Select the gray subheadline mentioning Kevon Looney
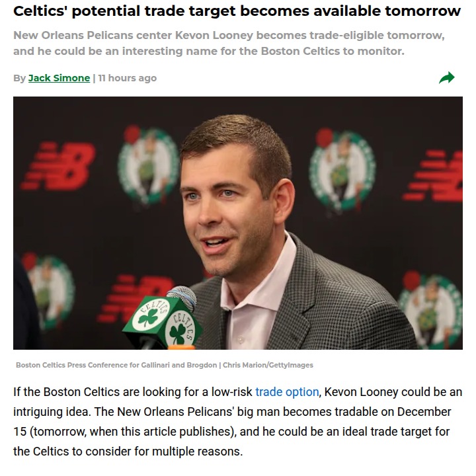The image size is (476, 476). pyautogui.click(x=229, y=43)
